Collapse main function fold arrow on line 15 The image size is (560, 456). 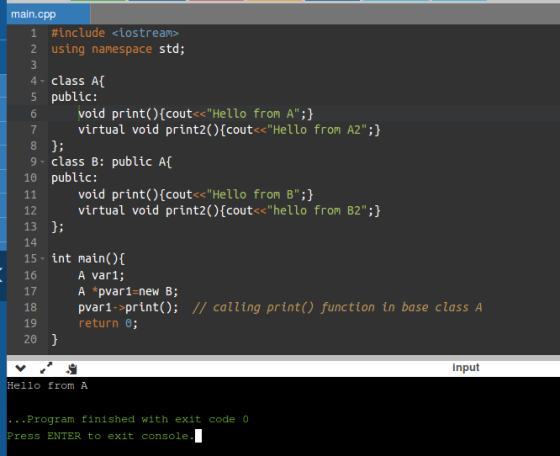click(42, 258)
